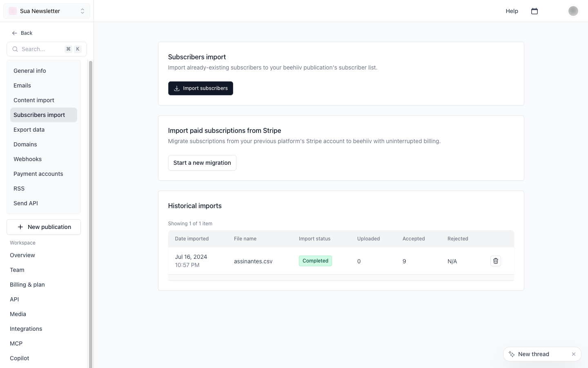Click the Completed status badge

315,261
